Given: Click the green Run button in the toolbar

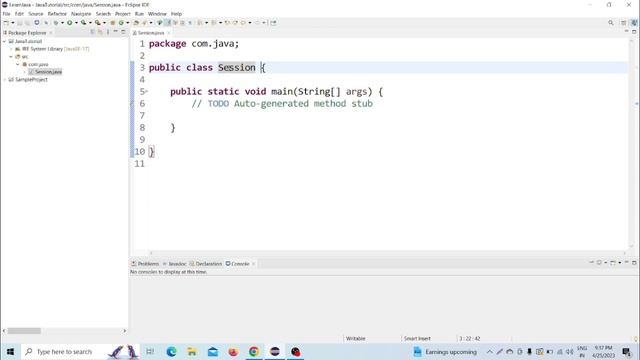Looking at the screenshot, I should (x=70, y=23).
